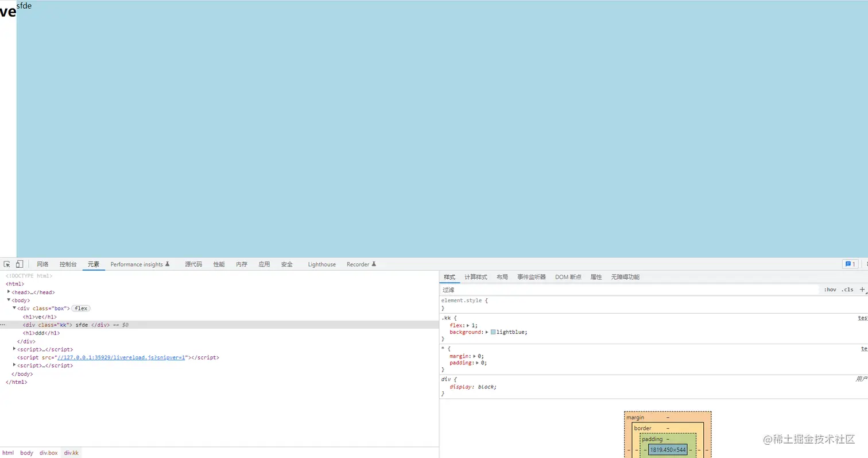Select the 元素 tab

pyautogui.click(x=94, y=264)
